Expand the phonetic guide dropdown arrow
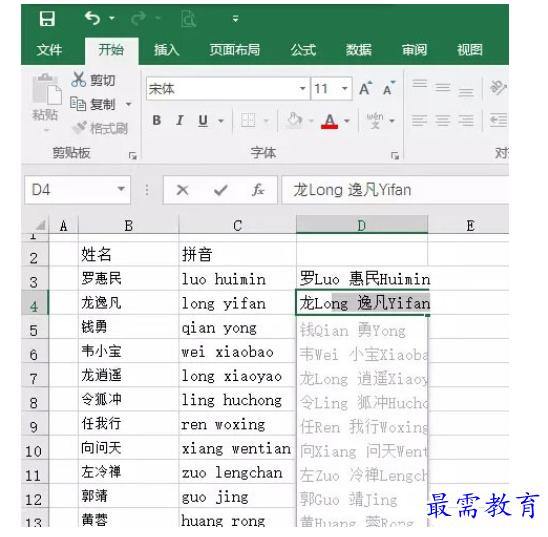This screenshot has width=548, height=537. pyautogui.click(x=392, y=121)
